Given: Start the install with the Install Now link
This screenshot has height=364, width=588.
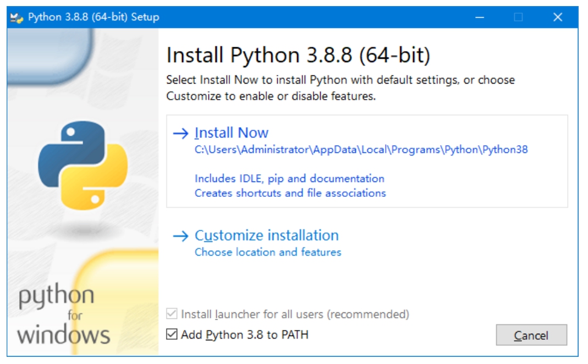Looking at the screenshot, I should pos(232,133).
